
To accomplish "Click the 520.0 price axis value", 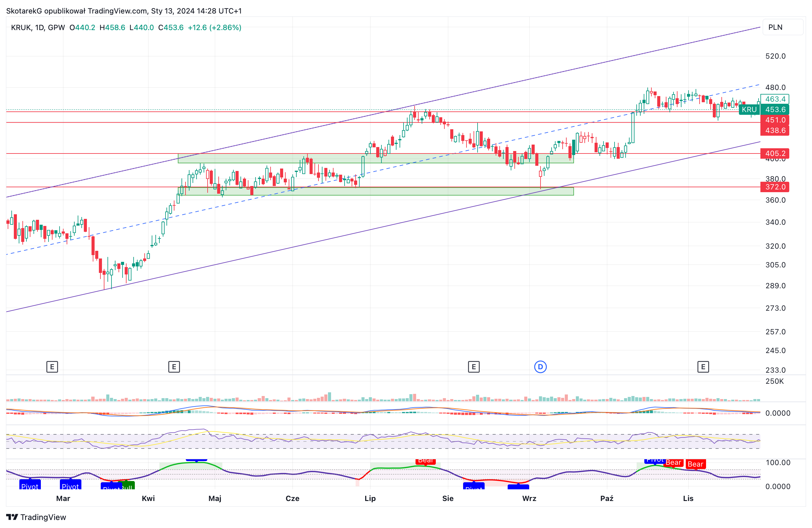I will (x=775, y=56).
